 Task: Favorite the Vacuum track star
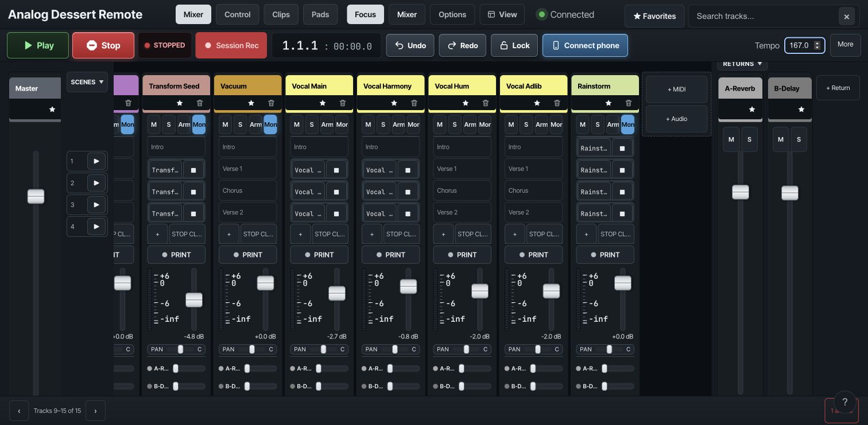pyautogui.click(x=251, y=103)
